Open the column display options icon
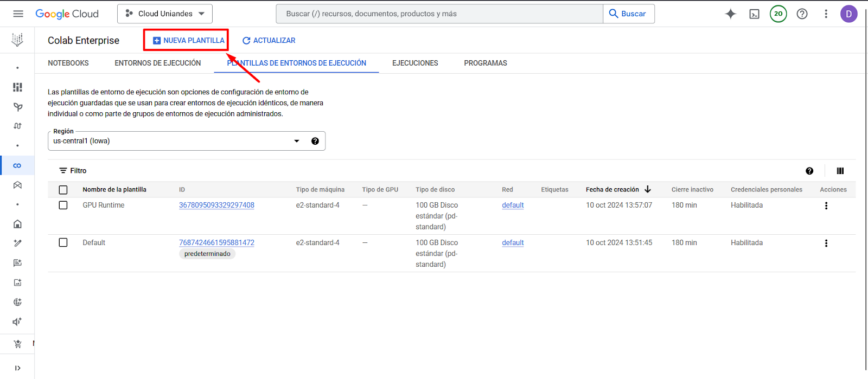Screen dimensions: 868x379 (x=840, y=171)
